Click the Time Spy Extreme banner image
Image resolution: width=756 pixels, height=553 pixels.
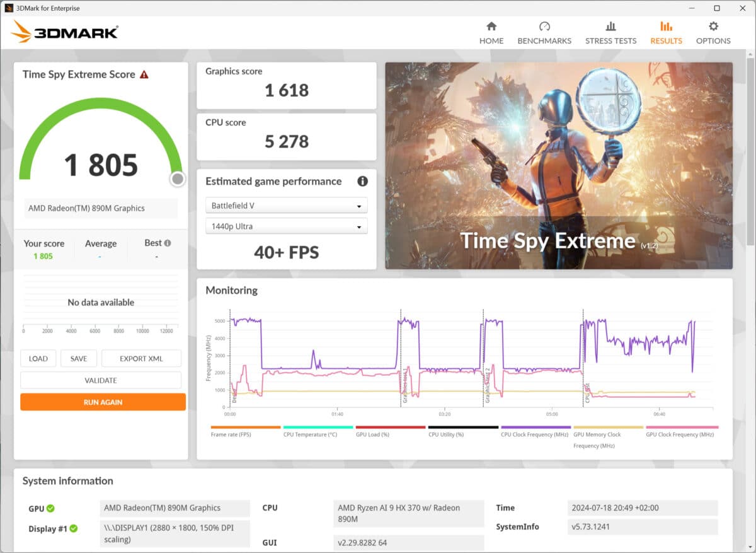point(559,165)
